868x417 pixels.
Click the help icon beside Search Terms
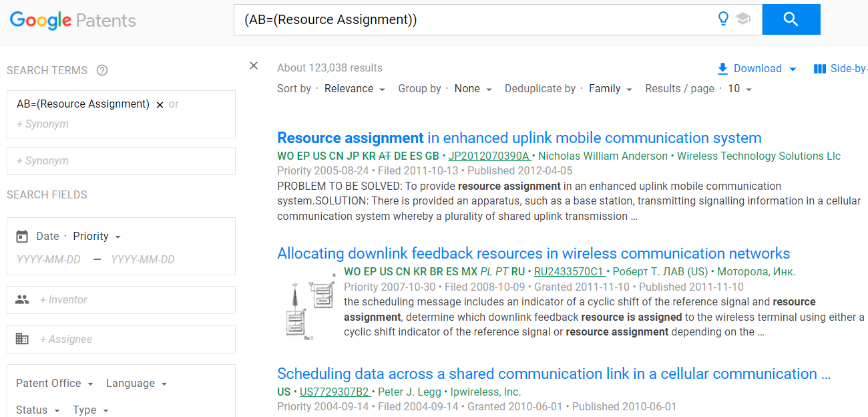tap(102, 70)
